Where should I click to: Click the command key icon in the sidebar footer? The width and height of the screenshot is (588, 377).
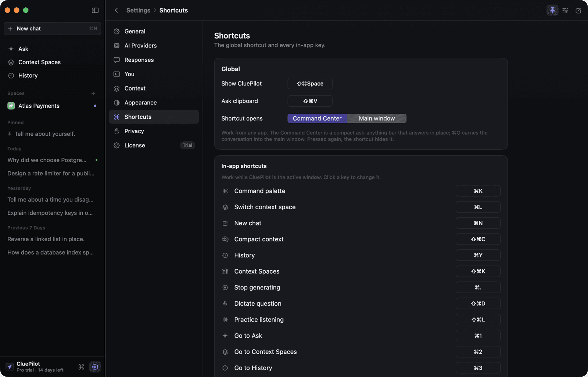[81, 367]
